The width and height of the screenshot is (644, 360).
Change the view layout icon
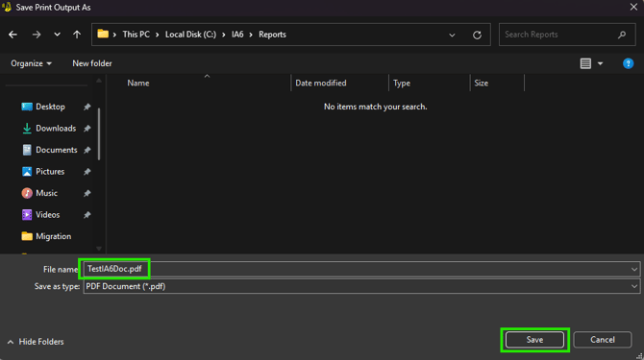[x=585, y=63]
